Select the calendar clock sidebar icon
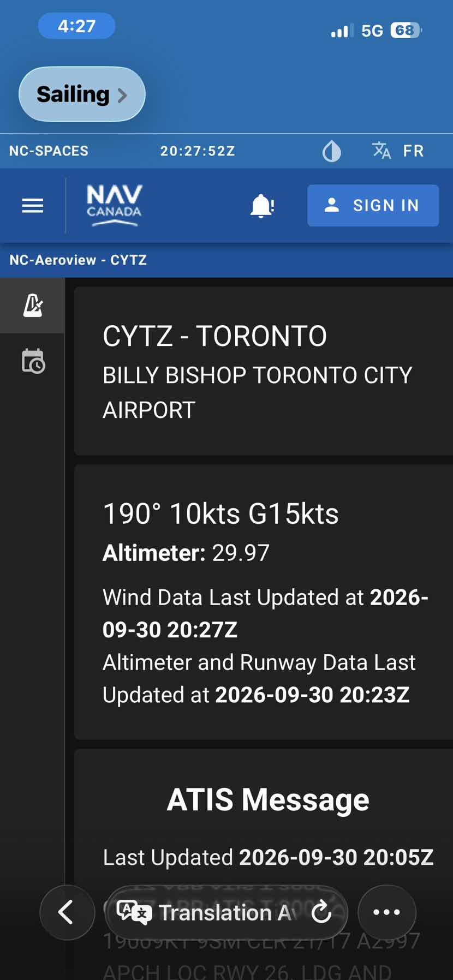Screen dimensions: 453x980 (x=33, y=361)
